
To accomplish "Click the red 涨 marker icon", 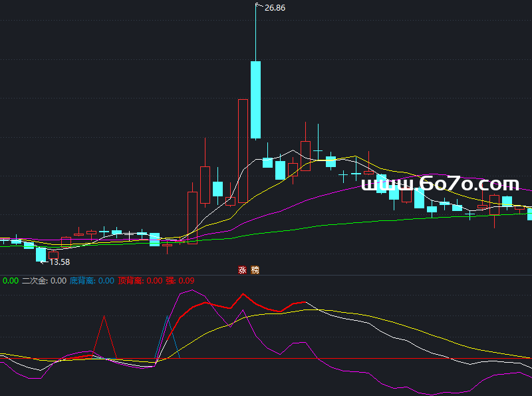I will (242, 270).
